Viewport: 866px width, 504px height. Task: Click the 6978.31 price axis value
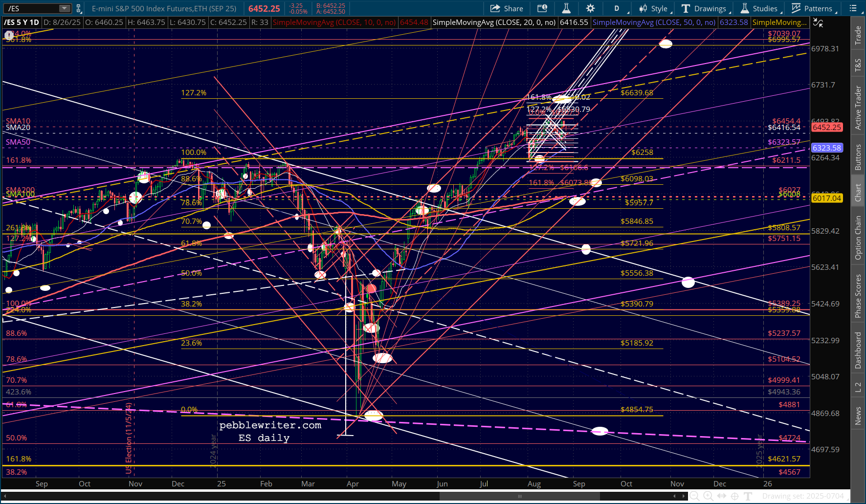coord(825,49)
